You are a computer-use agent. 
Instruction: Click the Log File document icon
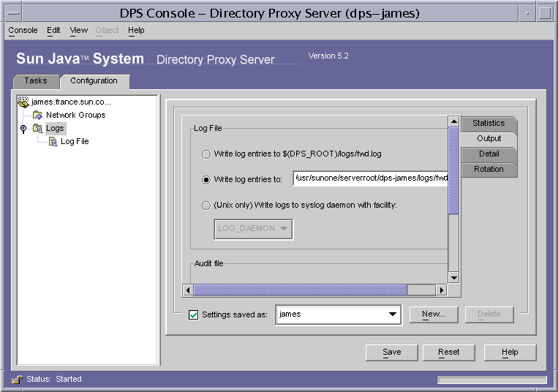pyautogui.click(x=53, y=142)
